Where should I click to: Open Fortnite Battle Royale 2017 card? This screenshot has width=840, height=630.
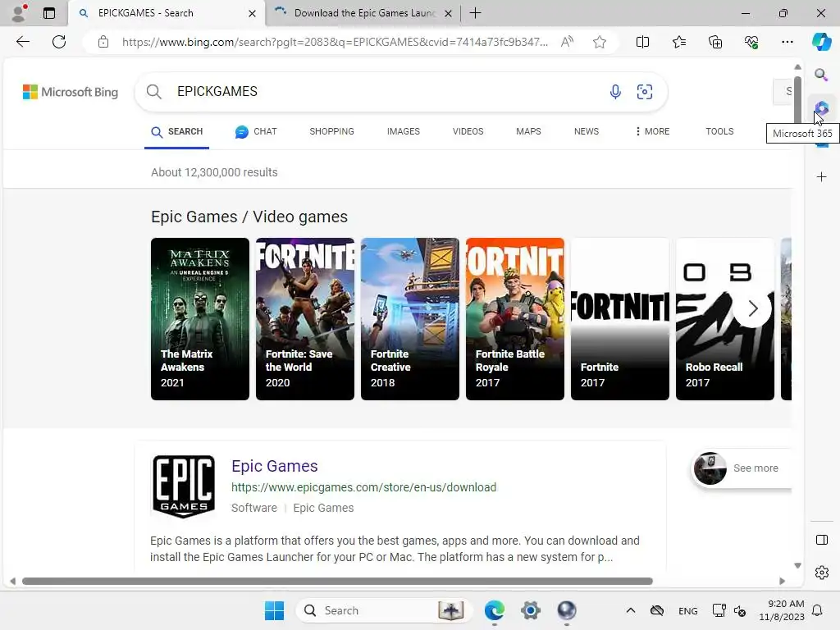click(x=515, y=319)
